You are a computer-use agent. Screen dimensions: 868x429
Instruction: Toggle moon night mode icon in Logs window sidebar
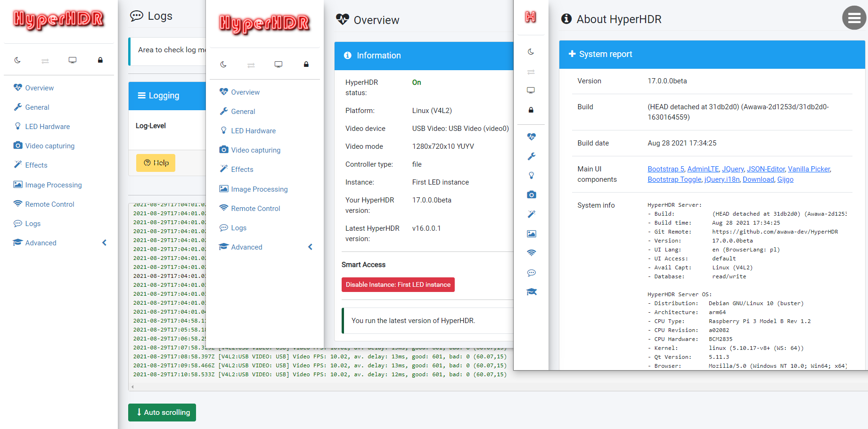click(x=17, y=60)
